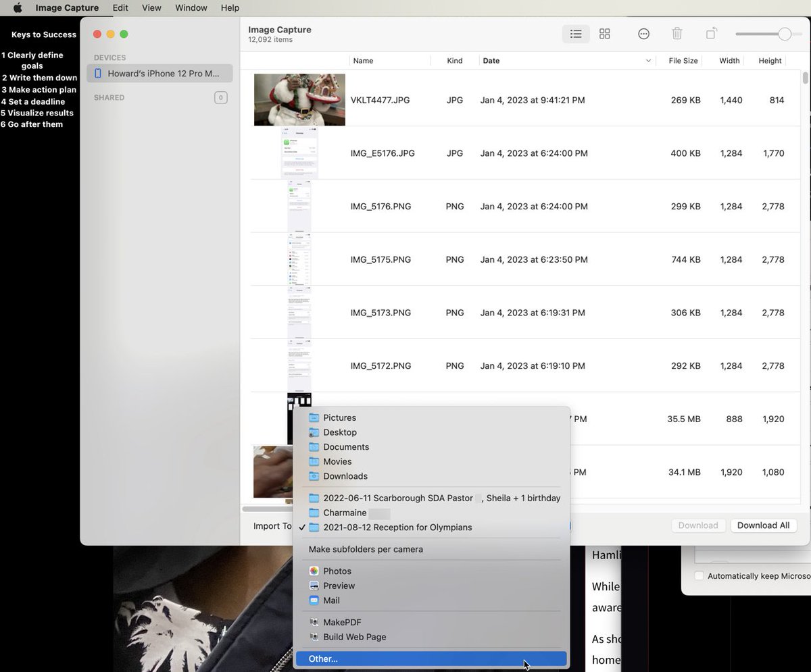
Task: Select the IMG_E5176.JPG thumbnail
Action: click(x=299, y=153)
